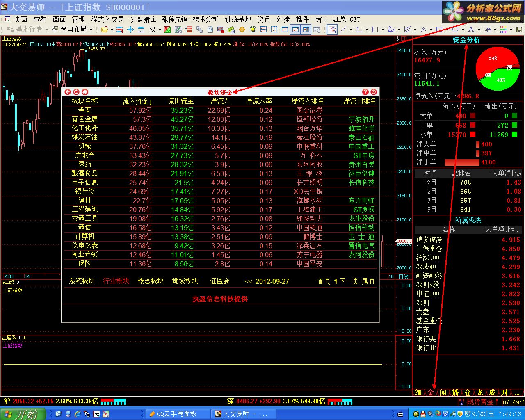The image size is (525, 420).
Task: Select the parallel vertical lines drawing tool
Action: (x=376, y=30)
